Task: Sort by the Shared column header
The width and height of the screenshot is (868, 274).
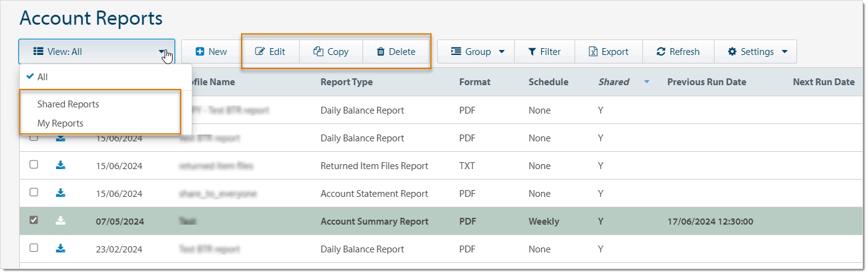Action: pyautogui.click(x=614, y=82)
